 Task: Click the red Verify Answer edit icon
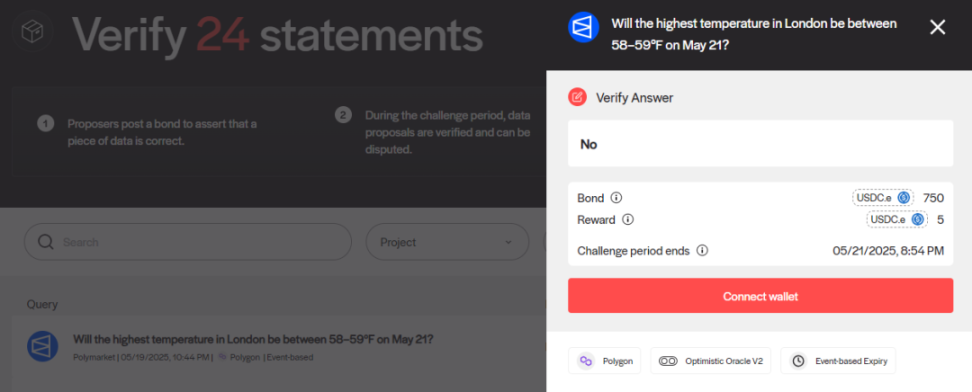(577, 97)
